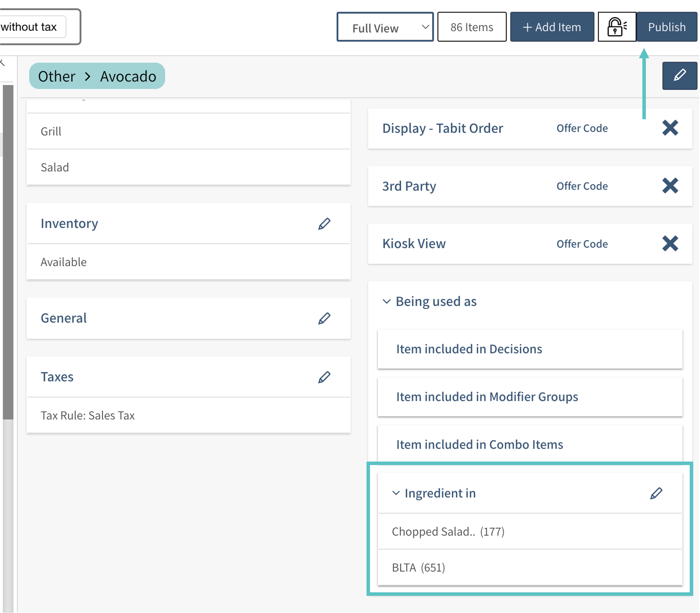This screenshot has height=613, width=700.
Task: Edit the General section
Action: tap(324, 319)
